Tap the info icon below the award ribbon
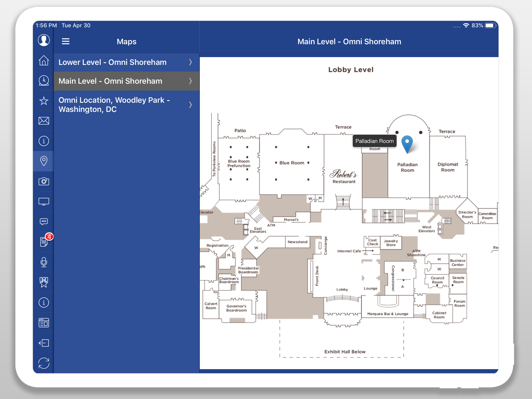The height and width of the screenshot is (399, 532). [44, 302]
